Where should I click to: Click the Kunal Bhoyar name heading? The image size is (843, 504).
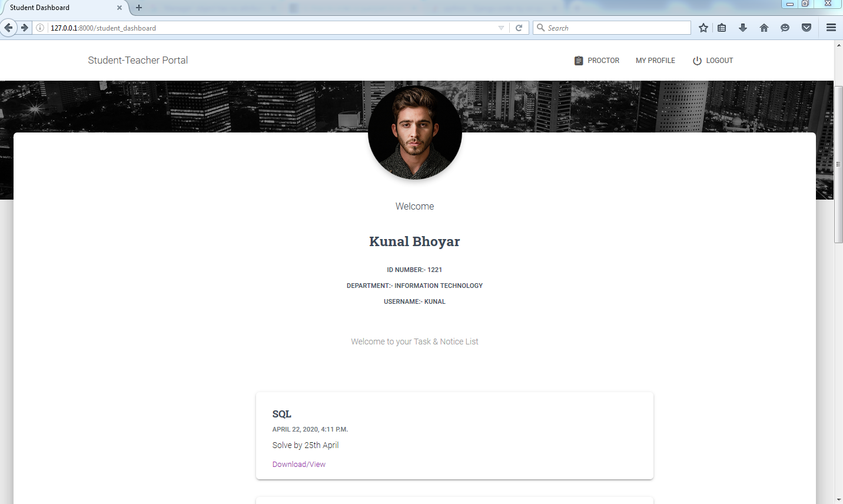point(414,241)
